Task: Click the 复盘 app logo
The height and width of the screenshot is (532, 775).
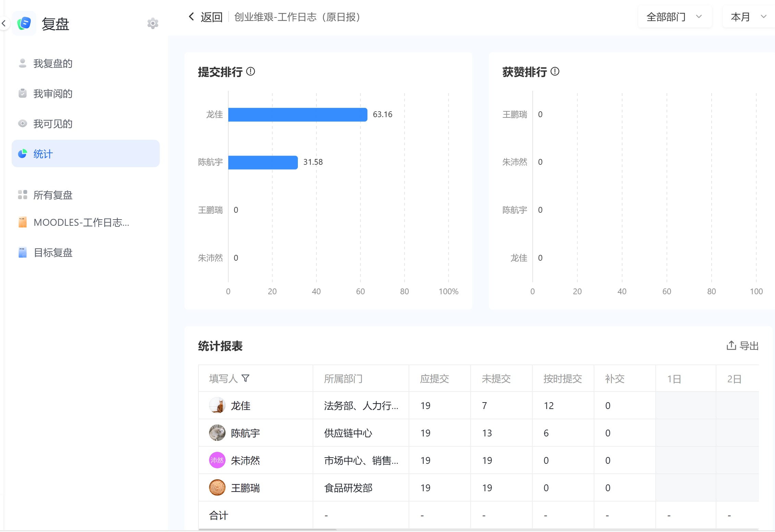Action: (24, 23)
